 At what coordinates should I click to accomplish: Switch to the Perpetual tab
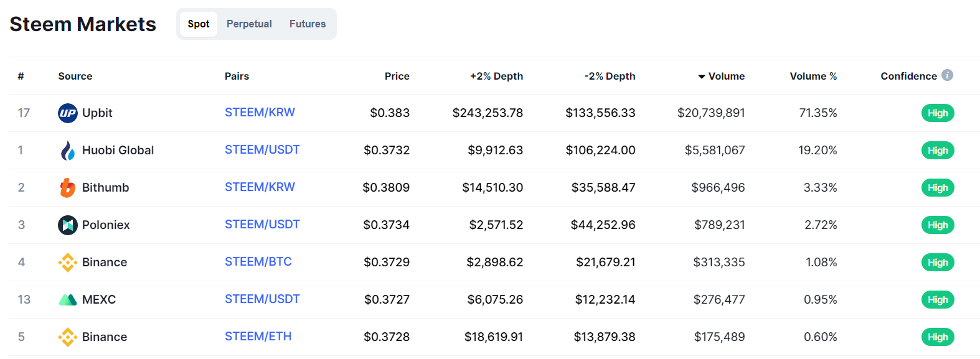[249, 24]
